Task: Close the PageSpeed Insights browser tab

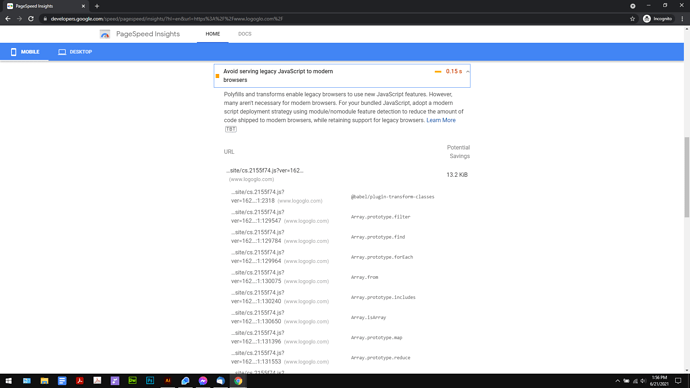Action: click(x=83, y=6)
